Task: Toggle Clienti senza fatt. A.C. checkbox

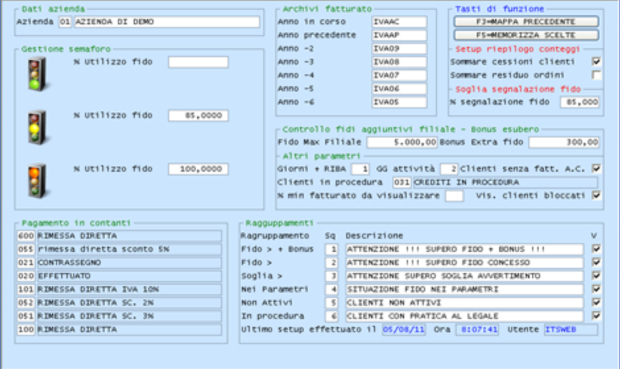Action: click(596, 168)
